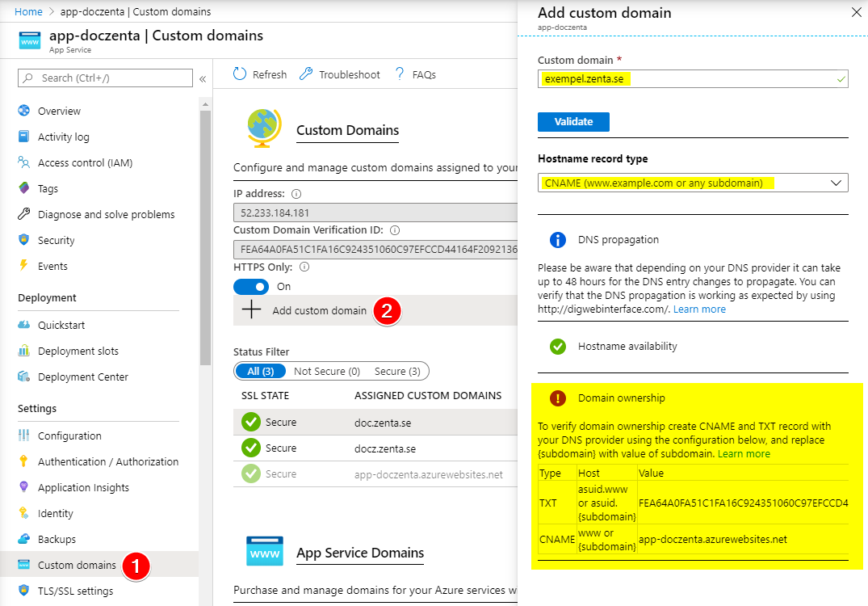Open Diagnose and solve problems
This screenshot has width=868, height=606.
[106, 214]
